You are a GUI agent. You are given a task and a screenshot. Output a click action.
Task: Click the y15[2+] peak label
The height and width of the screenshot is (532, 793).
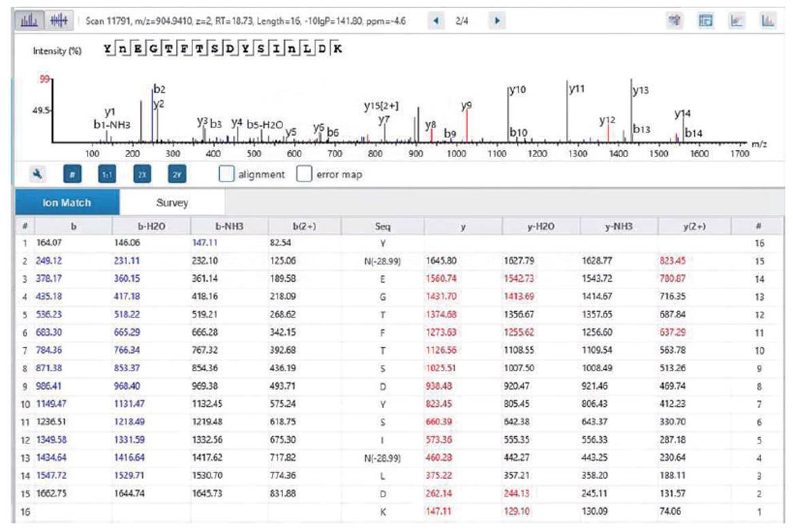[382, 105]
